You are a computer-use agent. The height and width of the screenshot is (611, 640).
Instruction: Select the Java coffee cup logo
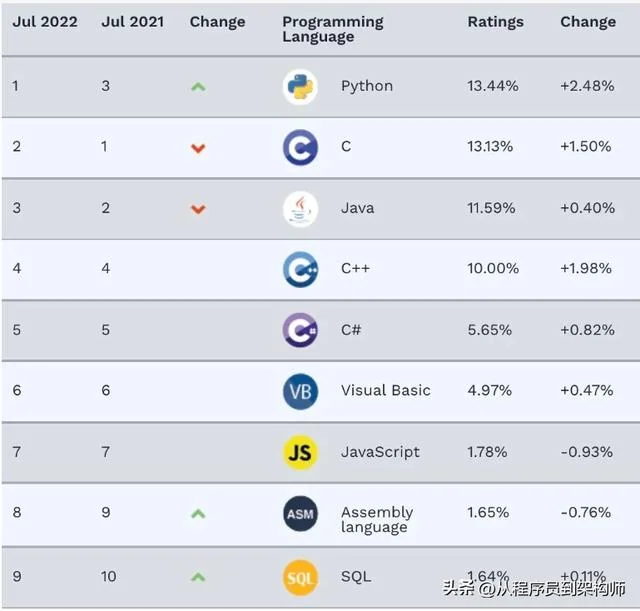pos(300,209)
